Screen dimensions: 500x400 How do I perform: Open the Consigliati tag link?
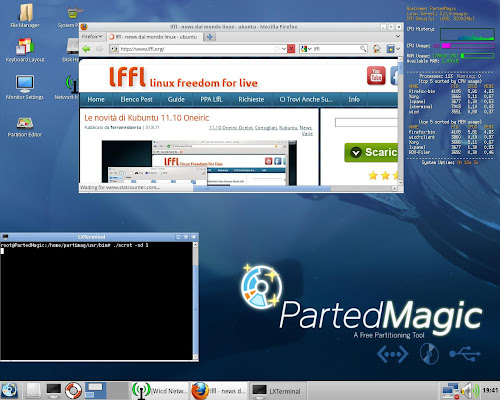pyautogui.click(x=266, y=128)
